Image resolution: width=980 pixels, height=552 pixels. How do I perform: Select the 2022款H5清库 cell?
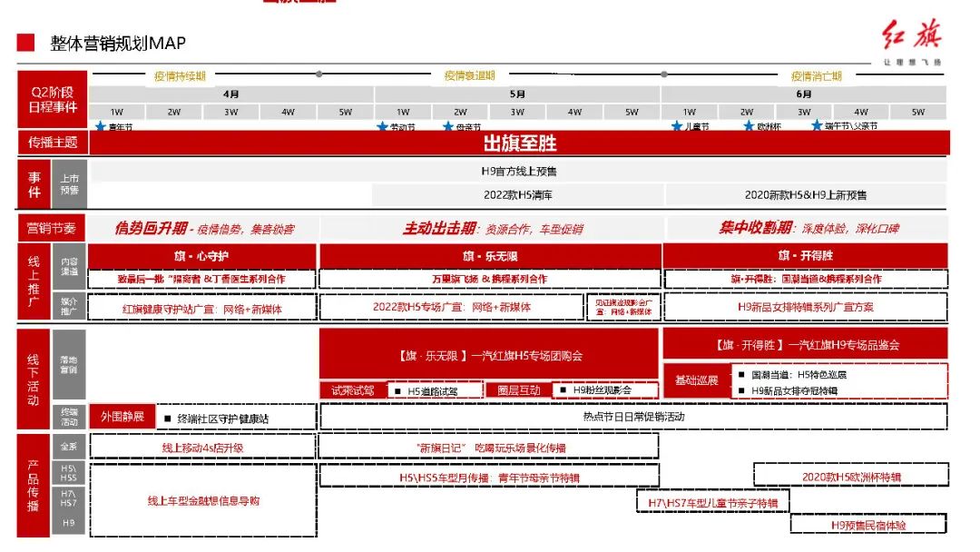point(517,195)
